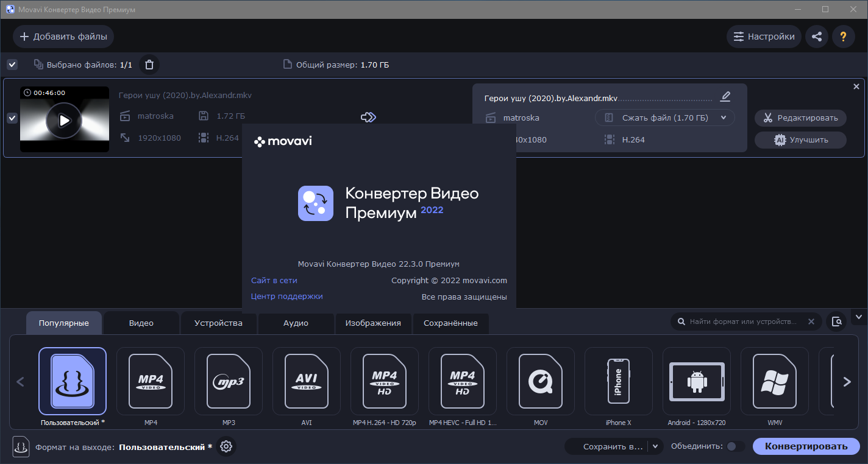Open the Сайт в сети link
This screenshot has width=868, height=464.
coord(274,280)
